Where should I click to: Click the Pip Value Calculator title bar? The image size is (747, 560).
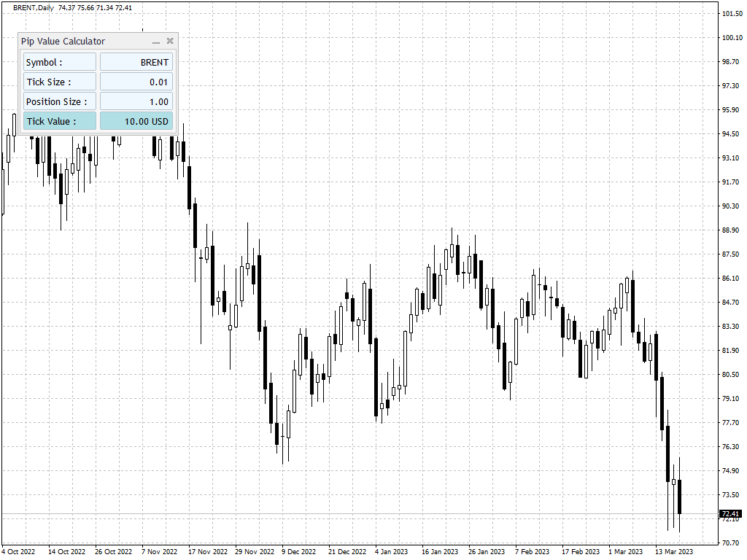click(x=86, y=41)
